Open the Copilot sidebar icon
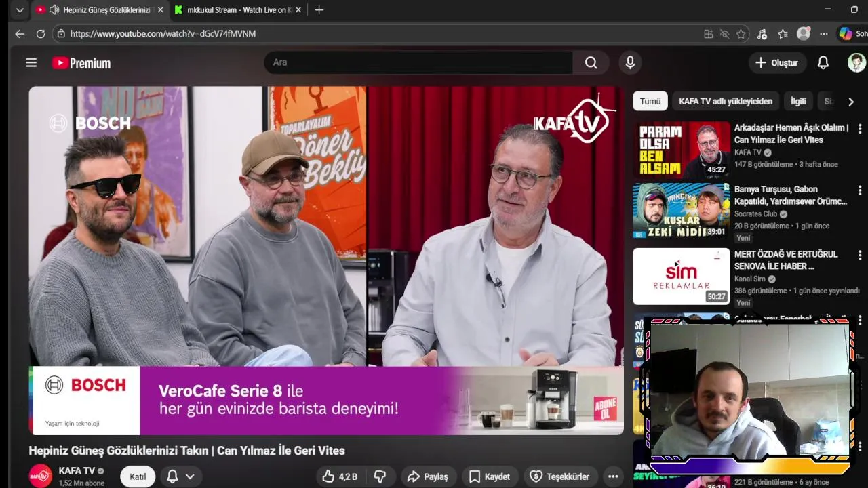868x488 pixels. pos(845,33)
